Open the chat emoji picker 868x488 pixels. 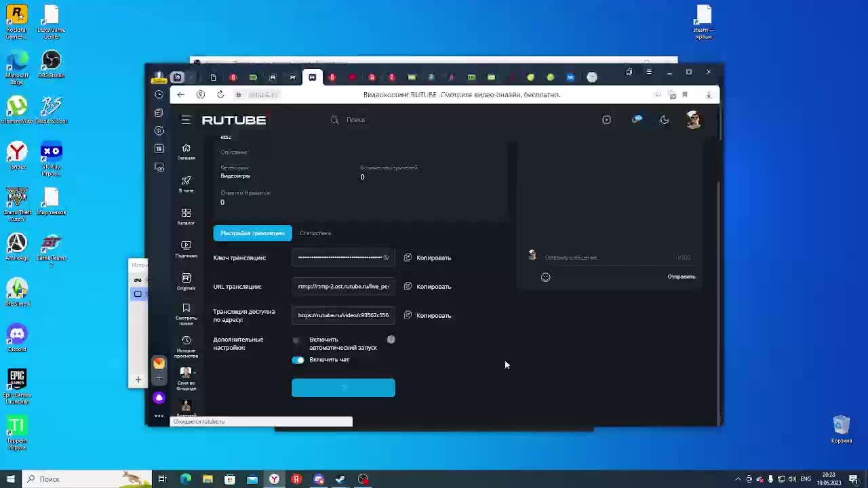[546, 277]
